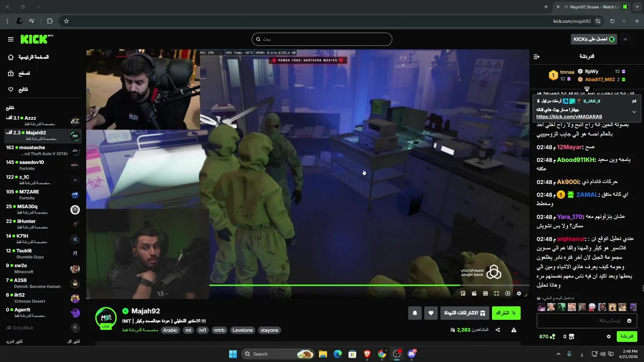Reload the page in browser toolbar
Viewport: 644px width, 362px height.
[612, 21]
